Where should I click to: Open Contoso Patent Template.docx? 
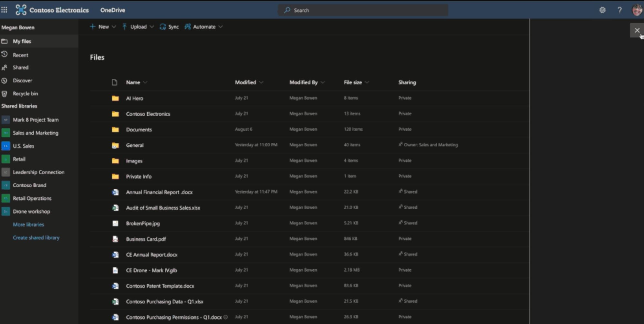coord(160,286)
